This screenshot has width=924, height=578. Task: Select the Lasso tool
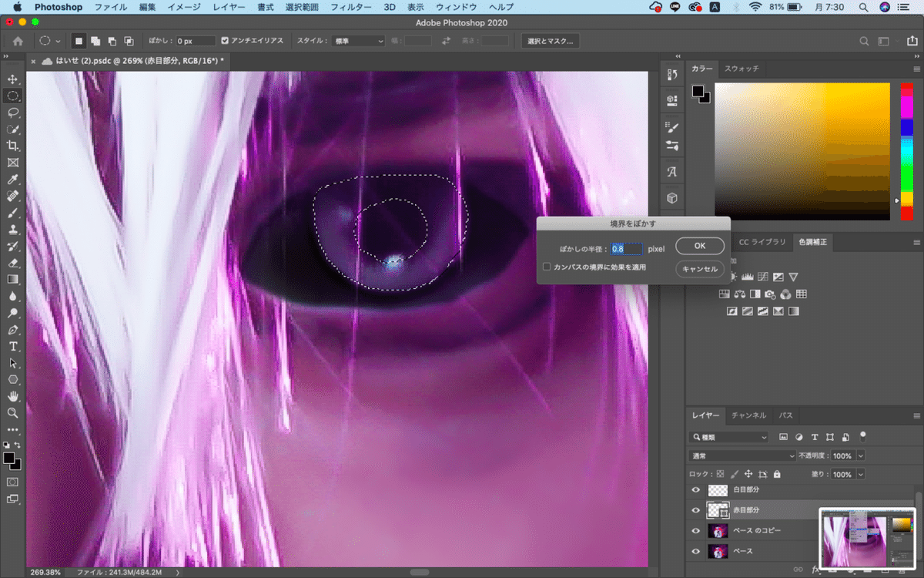[12, 113]
